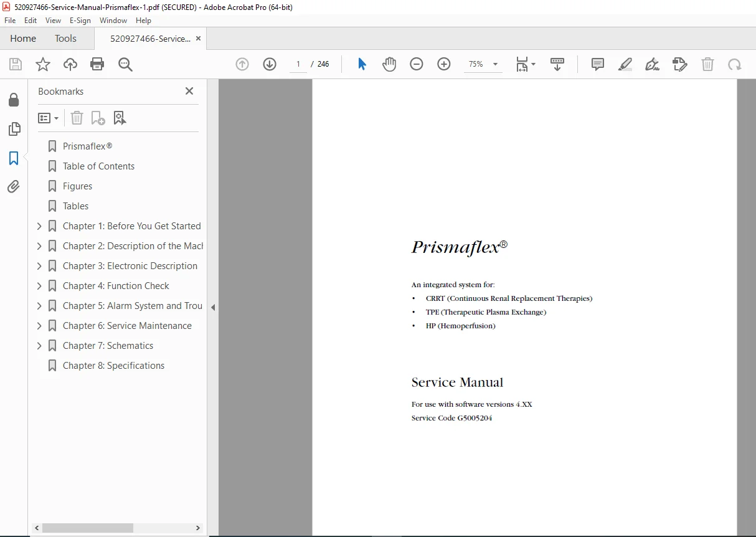
Task: Upload document to cloud icon
Action: click(x=70, y=64)
